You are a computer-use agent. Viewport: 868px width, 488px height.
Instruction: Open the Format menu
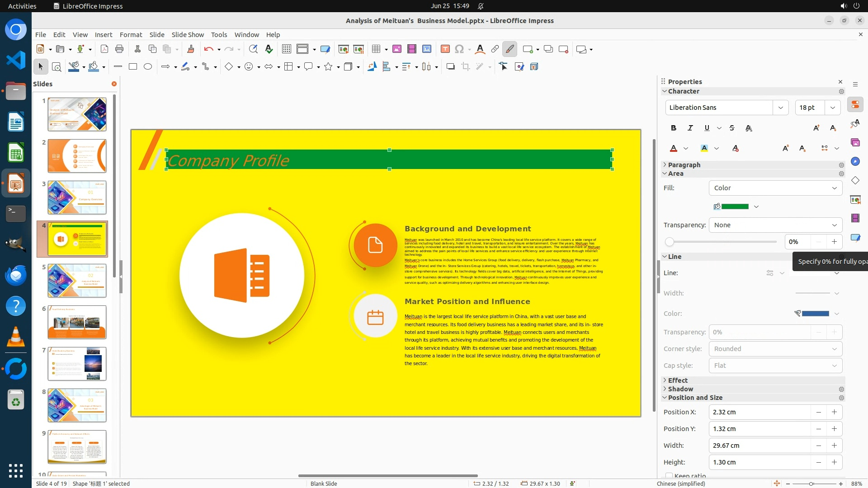pos(131,35)
